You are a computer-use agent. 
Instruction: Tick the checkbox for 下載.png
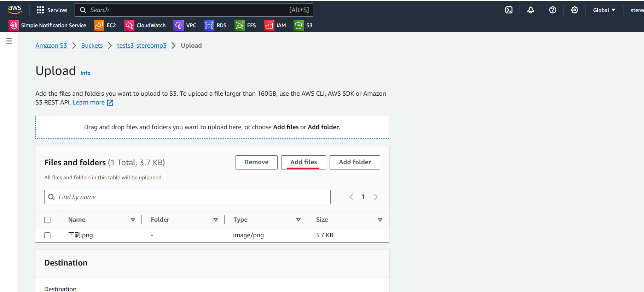tap(47, 236)
